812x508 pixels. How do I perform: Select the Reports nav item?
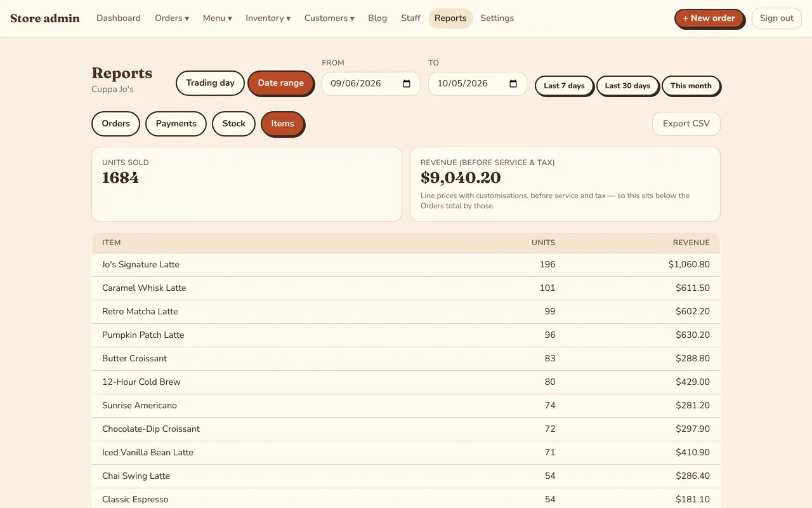[450, 18]
